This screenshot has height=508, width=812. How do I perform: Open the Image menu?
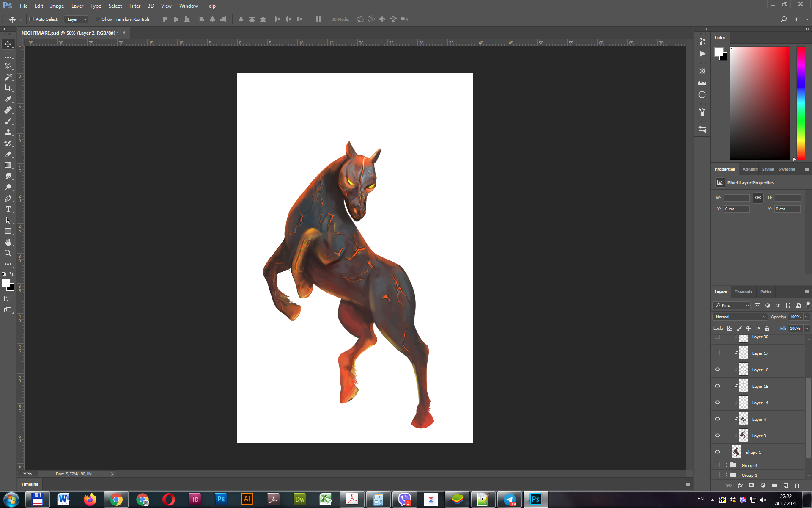coord(57,6)
